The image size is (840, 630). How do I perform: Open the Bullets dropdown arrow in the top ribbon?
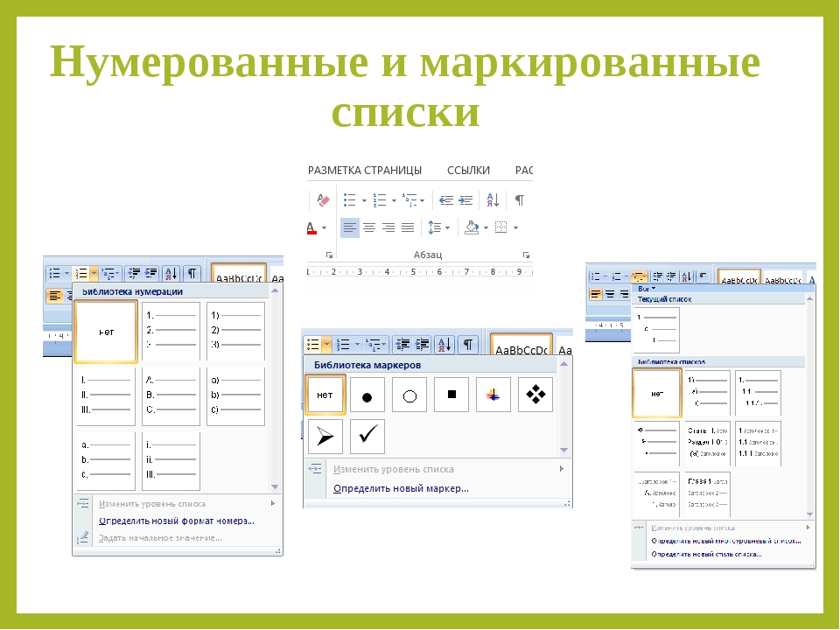click(x=364, y=201)
